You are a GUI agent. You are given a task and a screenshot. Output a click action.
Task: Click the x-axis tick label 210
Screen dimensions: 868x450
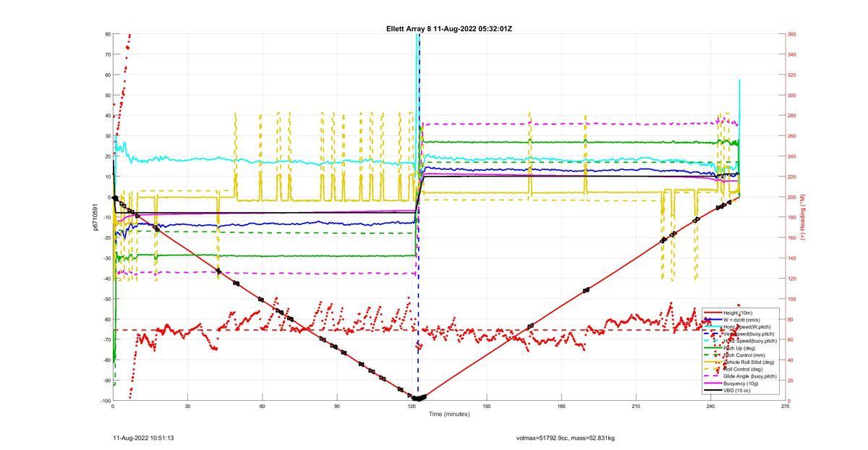[x=636, y=407]
